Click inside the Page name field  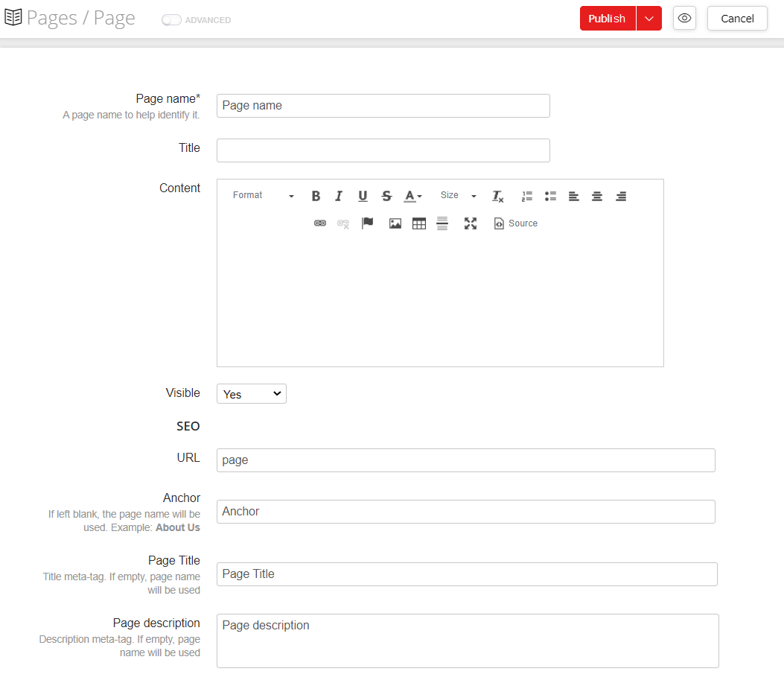point(382,105)
